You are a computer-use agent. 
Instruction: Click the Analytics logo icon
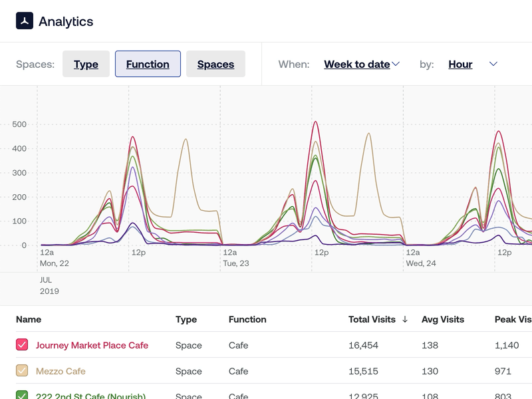25,21
